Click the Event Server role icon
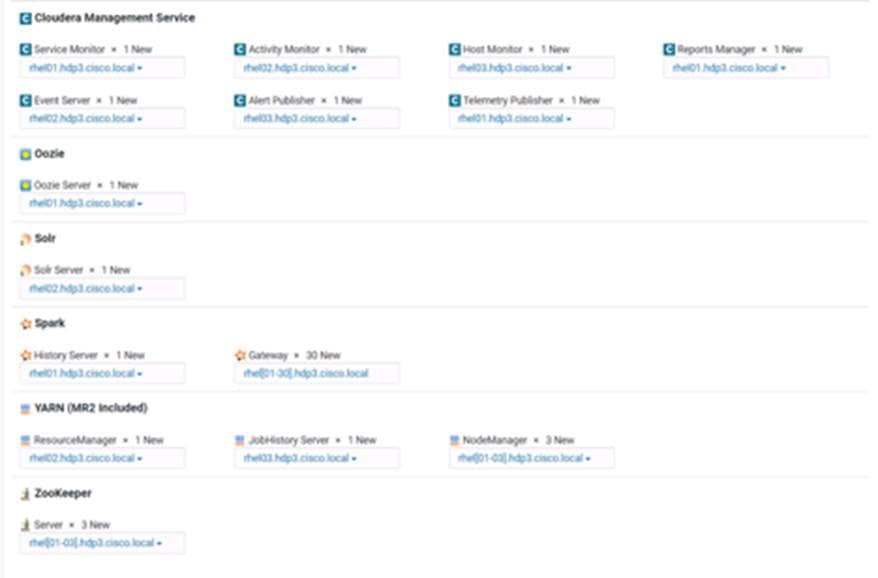878x578 pixels. tap(25, 100)
